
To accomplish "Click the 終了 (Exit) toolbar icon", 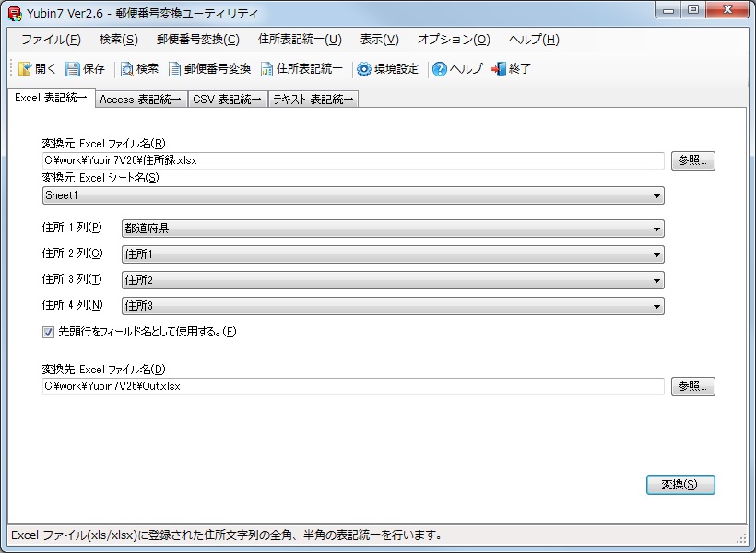I will pyautogui.click(x=499, y=69).
